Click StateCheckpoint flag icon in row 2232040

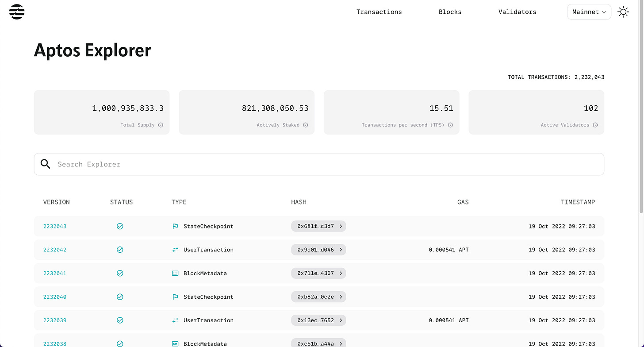(x=175, y=297)
